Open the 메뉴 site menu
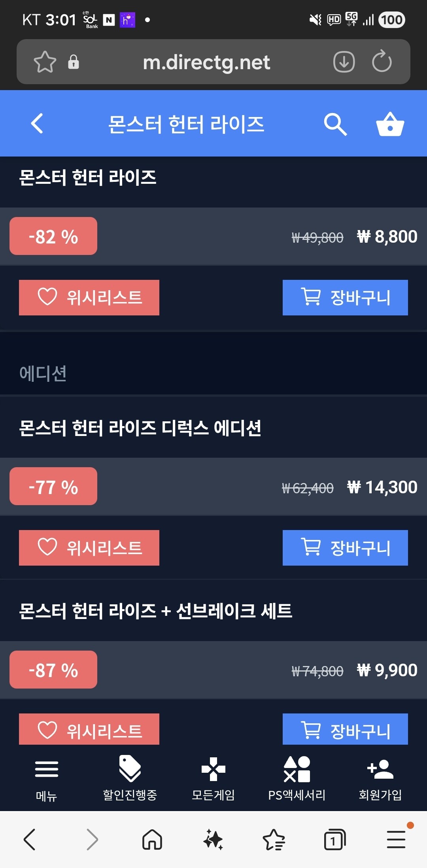Image resolution: width=427 pixels, height=868 pixels. pos(47,777)
